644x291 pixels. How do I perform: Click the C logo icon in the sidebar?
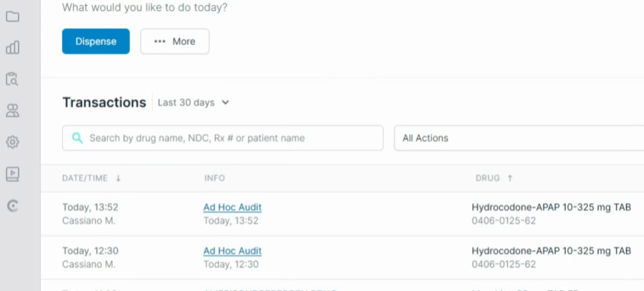(x=12, y=206)
